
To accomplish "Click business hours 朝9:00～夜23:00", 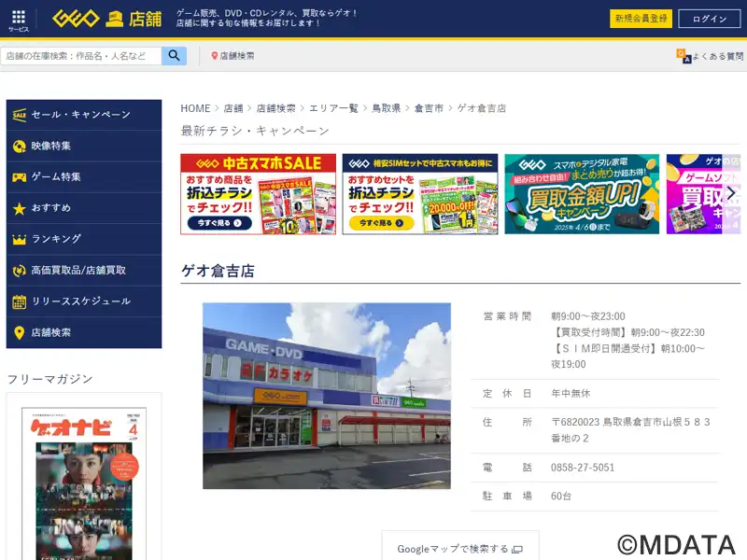I will [x=588, y=316].
